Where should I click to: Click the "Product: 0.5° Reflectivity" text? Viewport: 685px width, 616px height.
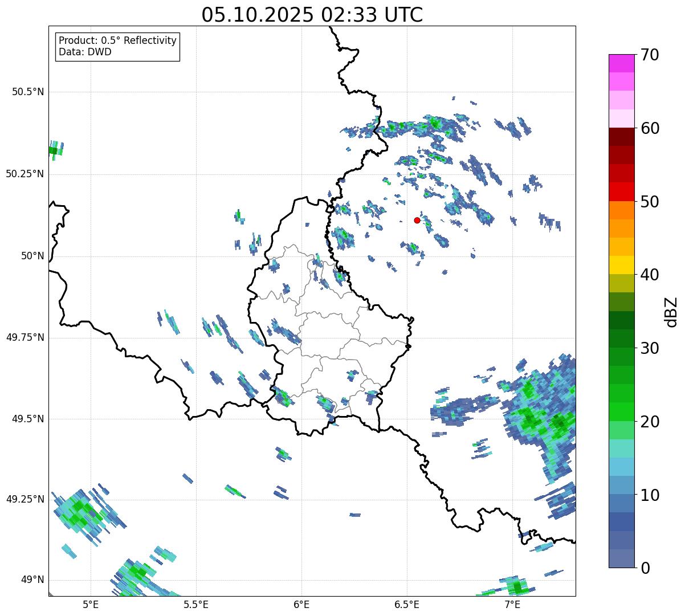coord(118,41)
